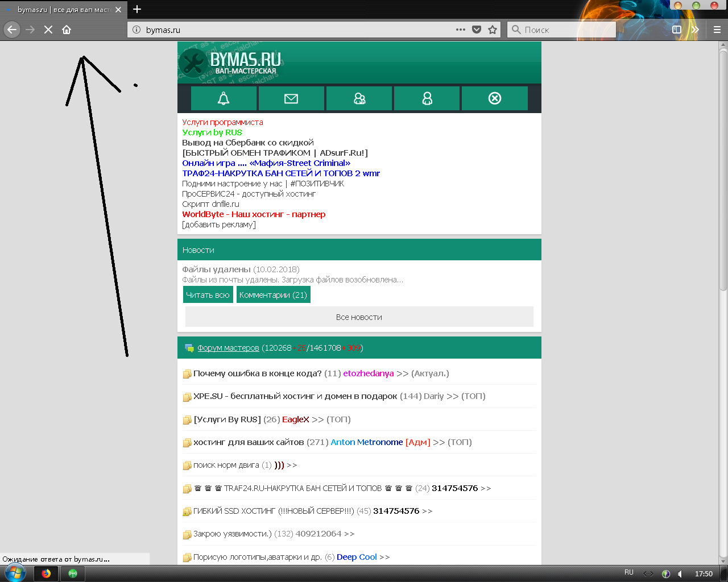Open the envelope mail icon
Screen dimensions: 728x582
291,98
